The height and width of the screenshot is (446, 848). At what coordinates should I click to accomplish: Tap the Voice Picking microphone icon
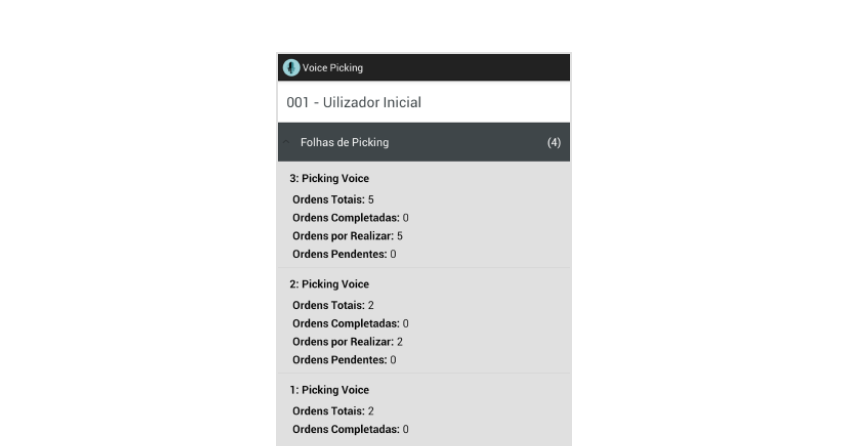(x=291, y=68)
